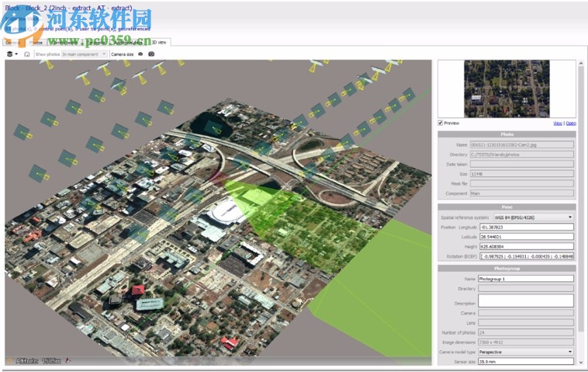Click the smaller camera size icon

tap(140, 54)
